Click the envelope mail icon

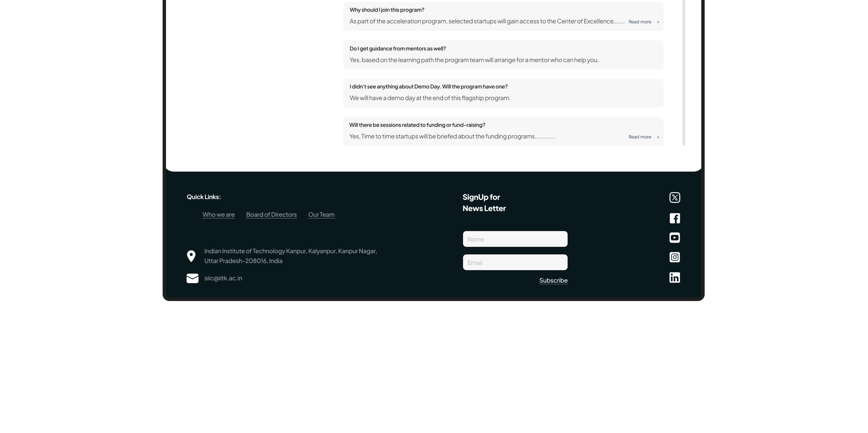click(192, 278)
